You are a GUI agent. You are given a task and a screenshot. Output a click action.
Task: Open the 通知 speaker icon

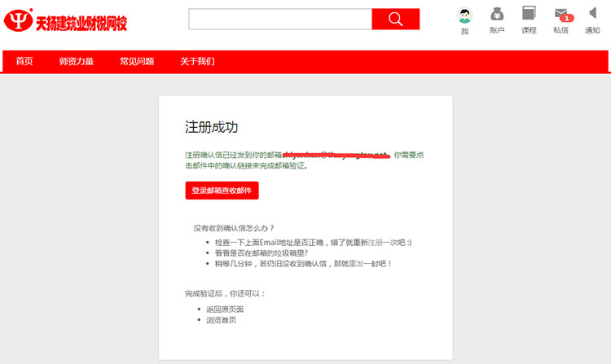coord(592,14)
